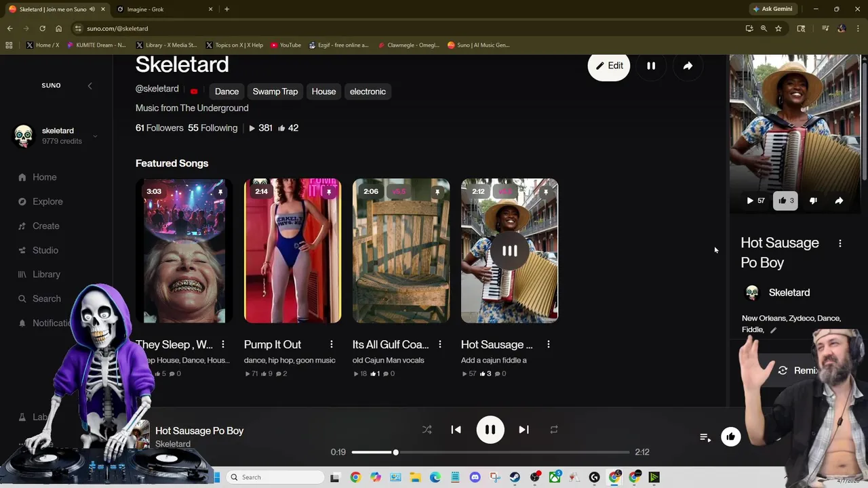Skip to the previous track
Image resolution: width=868 pixels, height=488 pixels.
[456, 430]
